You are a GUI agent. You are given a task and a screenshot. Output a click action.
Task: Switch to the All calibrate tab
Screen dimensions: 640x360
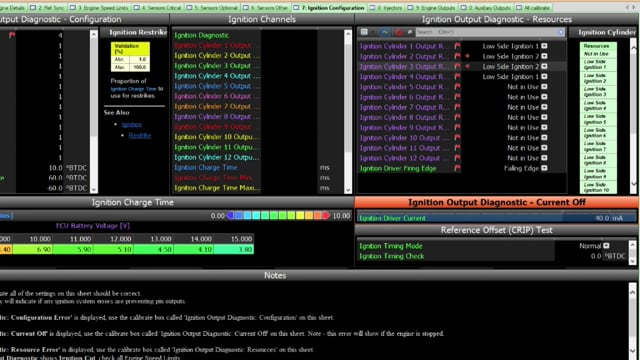pyautogui.click(x=533, y=8)
